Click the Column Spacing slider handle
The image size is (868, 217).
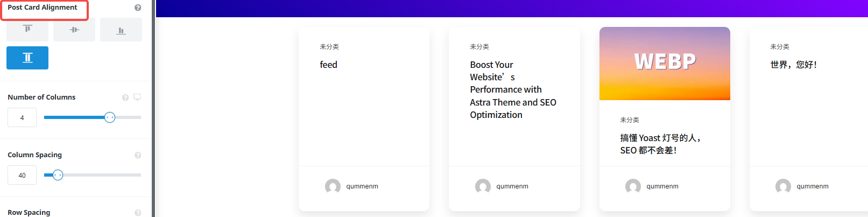[58, 175]
